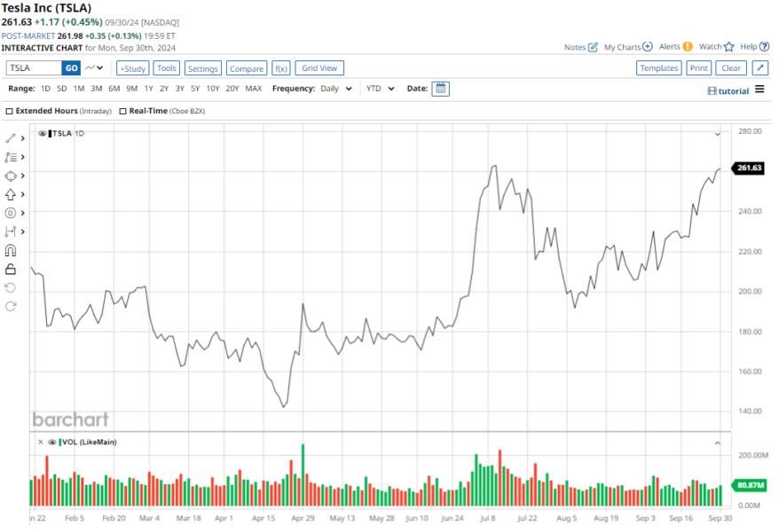Image resolution: width=779 pixels, height=532 pixels.
Task: Open the tutorial video link
Action: 728,90
